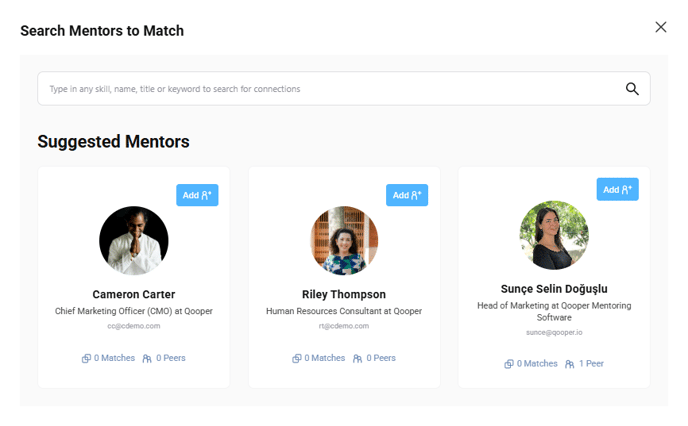Open Riley Thompson's profile photo
The height and width of the screenshot is (426, 688).
pyautogui.click(x=344, y=241)
